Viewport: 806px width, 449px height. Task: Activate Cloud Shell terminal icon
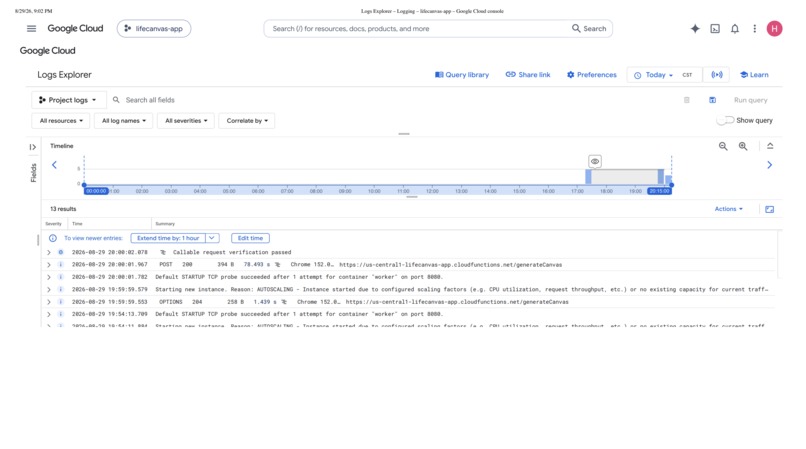point(715,29)
